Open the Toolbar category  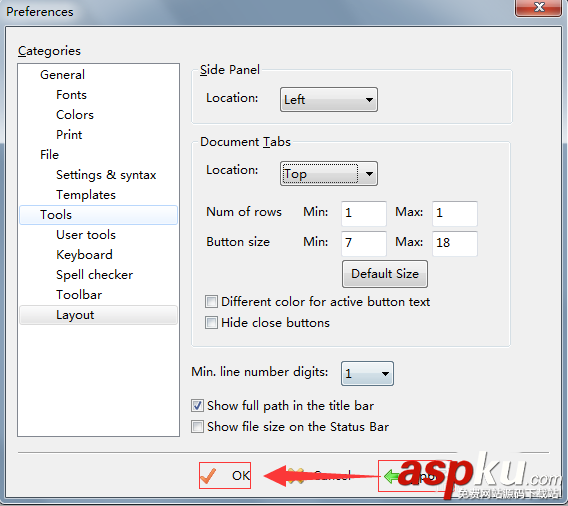coord(79,294)
